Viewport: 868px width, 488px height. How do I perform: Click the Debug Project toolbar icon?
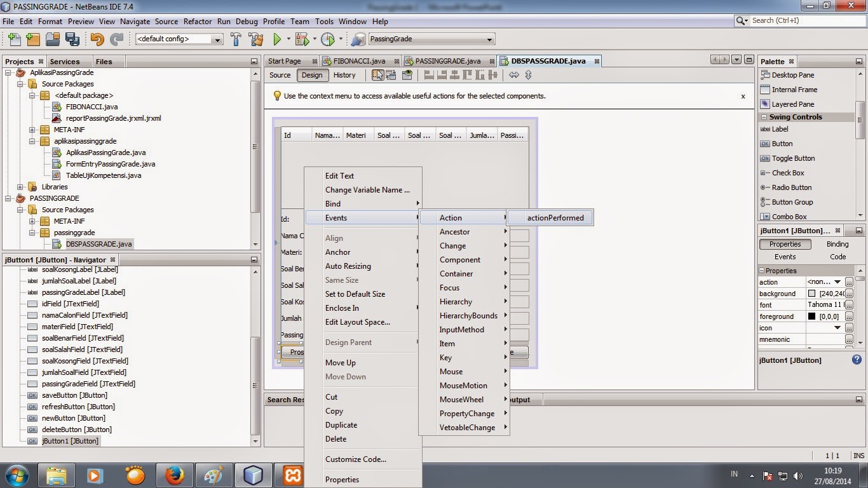click(x=302, y=39)
